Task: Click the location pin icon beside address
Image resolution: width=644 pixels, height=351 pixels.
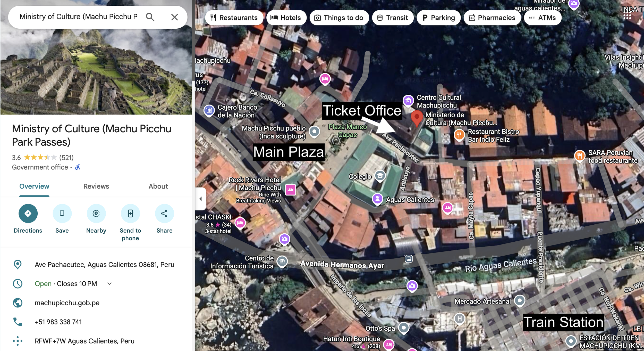Action: pos(18,265)
